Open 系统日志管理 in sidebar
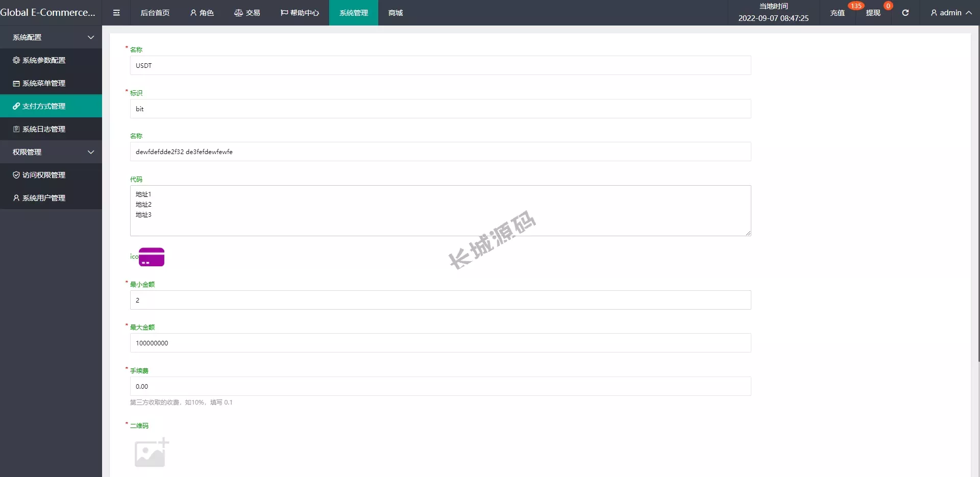Image resolution: width=980 pixels, height=477 pixels. (51, 129)
